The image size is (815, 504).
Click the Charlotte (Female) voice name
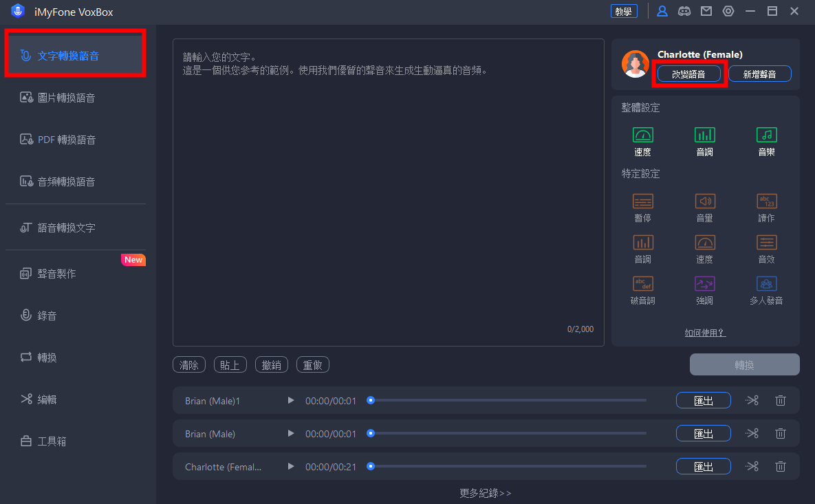click(699, 54)
